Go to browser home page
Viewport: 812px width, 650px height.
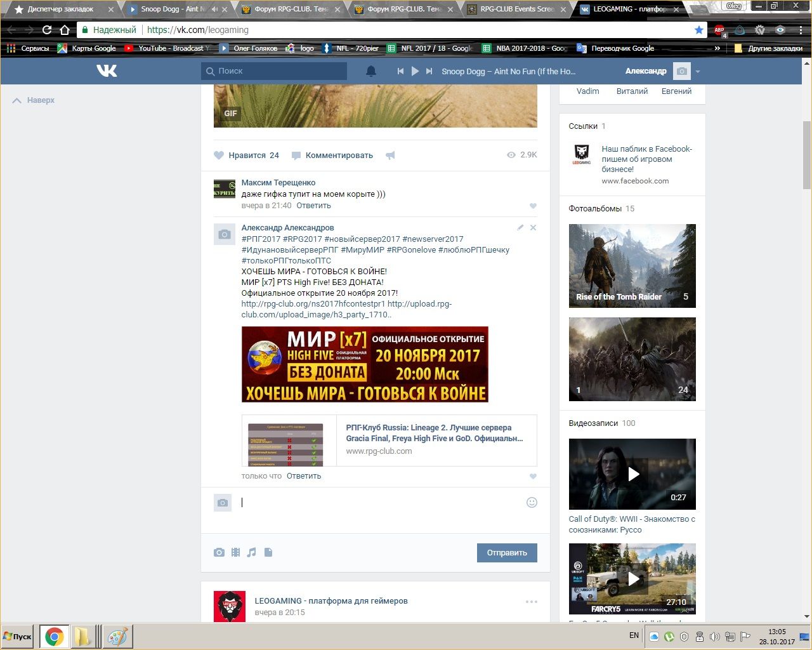coord(65,30)
